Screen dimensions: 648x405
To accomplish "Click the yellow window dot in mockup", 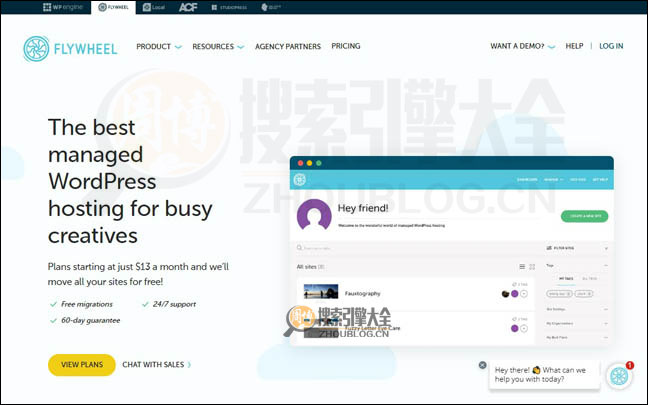I will click(x=310, y=163).
